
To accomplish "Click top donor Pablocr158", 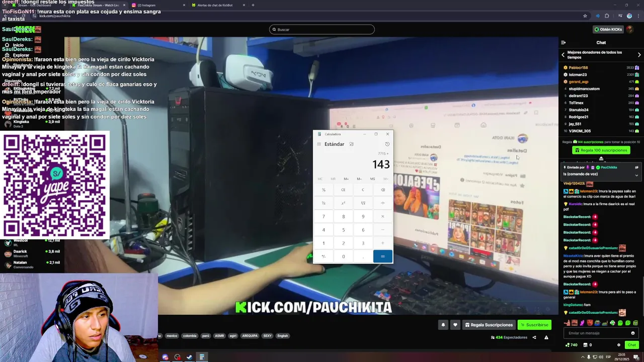I will click(x=578, y=67).
